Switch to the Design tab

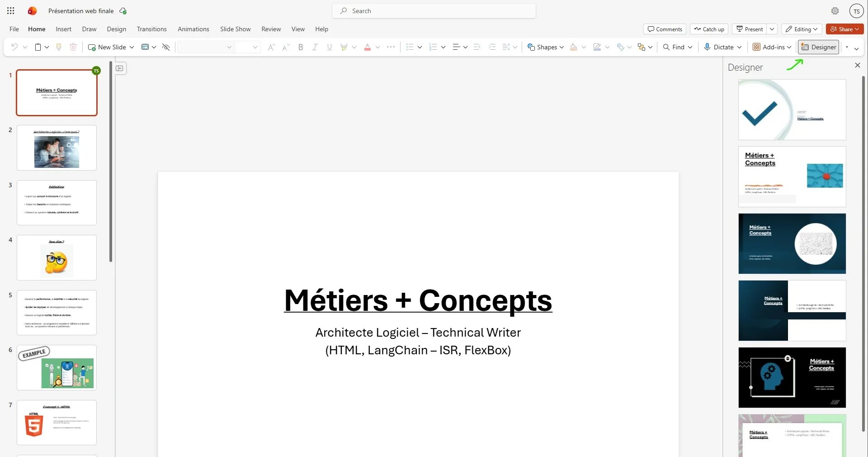click(117, 29)
